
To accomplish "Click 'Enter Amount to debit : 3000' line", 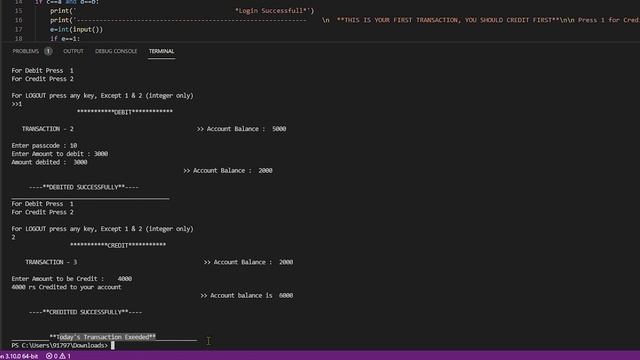I will click(60, 153).
